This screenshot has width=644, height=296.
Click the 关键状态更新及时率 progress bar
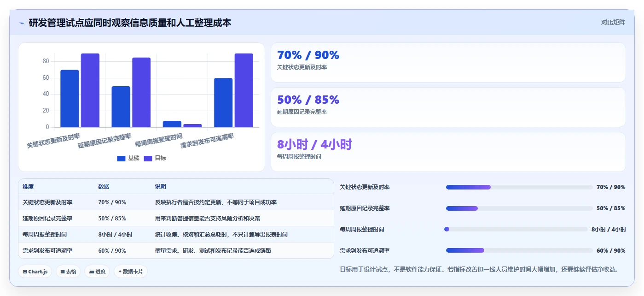519,187
